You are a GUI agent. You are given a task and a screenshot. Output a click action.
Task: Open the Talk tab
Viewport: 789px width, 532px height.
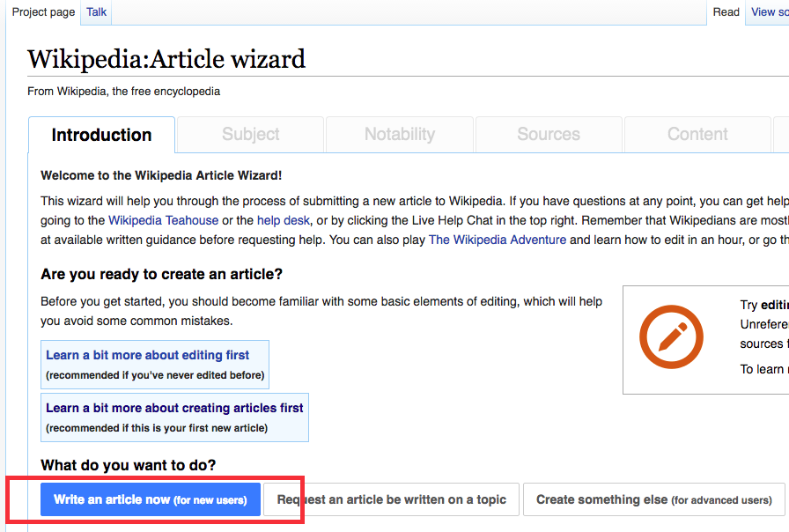96,12
